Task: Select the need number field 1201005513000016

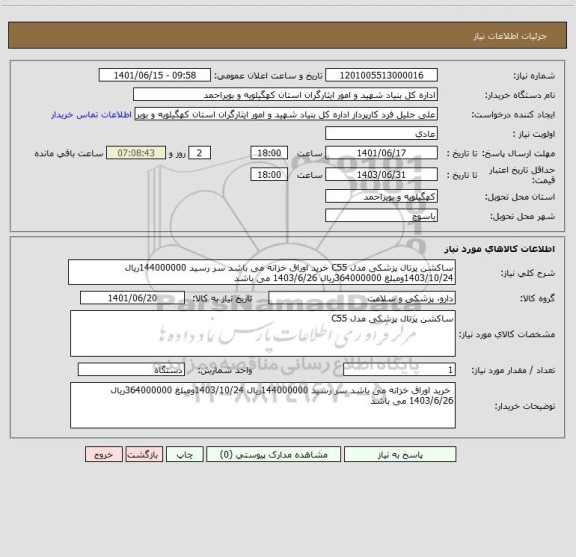Action: pyautogui.click(x=381, y=75)
